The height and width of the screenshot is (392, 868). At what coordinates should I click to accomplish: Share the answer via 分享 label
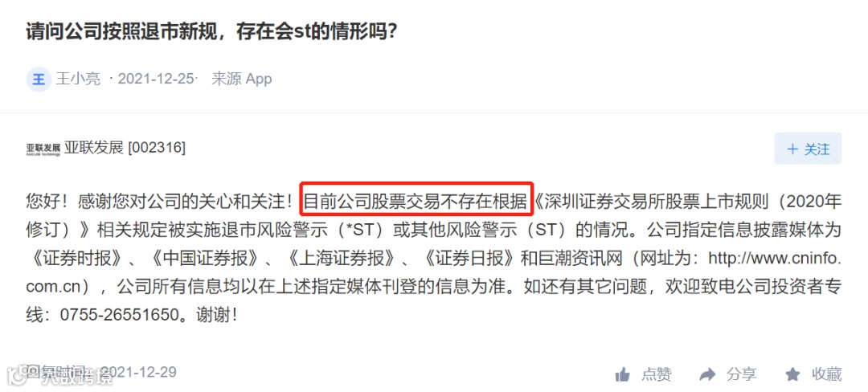tap(741, 375)
